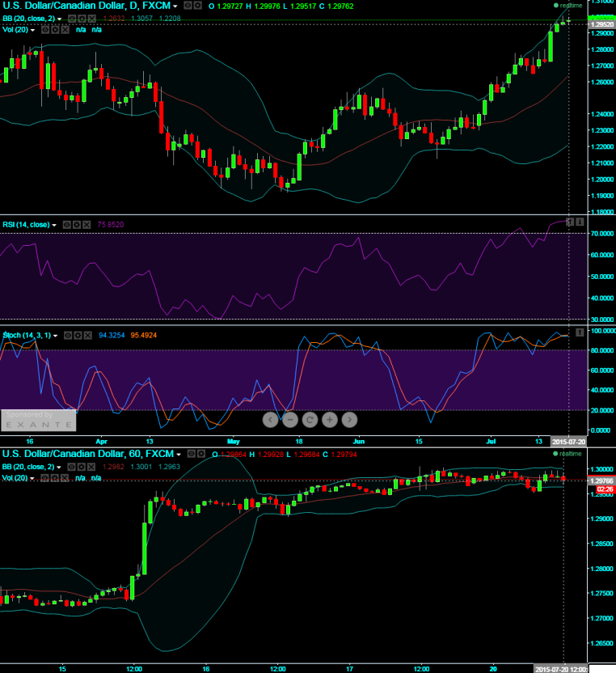This screenshot has height=673, width=616.
Task: Open Vol (20) settings on daily chart
Action: coord(55,30)
